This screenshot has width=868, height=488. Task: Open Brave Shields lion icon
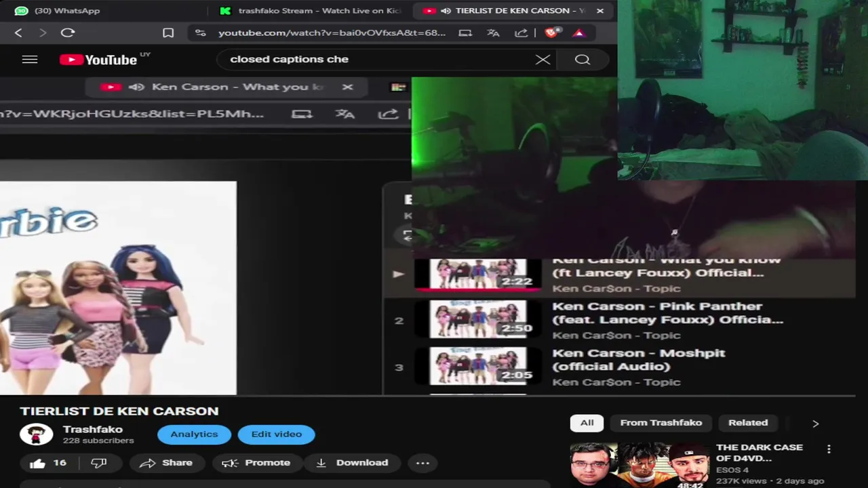click(551, 33)
